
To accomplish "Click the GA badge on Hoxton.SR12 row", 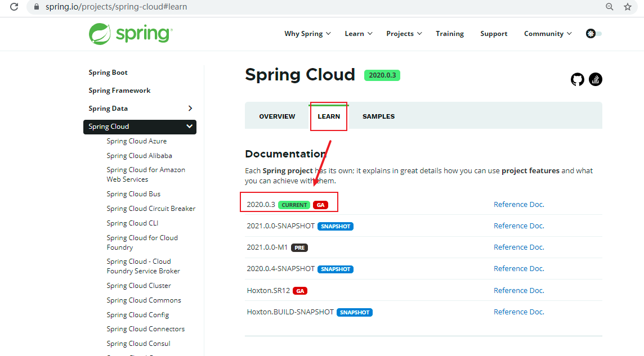I will (x=300, y=291).
